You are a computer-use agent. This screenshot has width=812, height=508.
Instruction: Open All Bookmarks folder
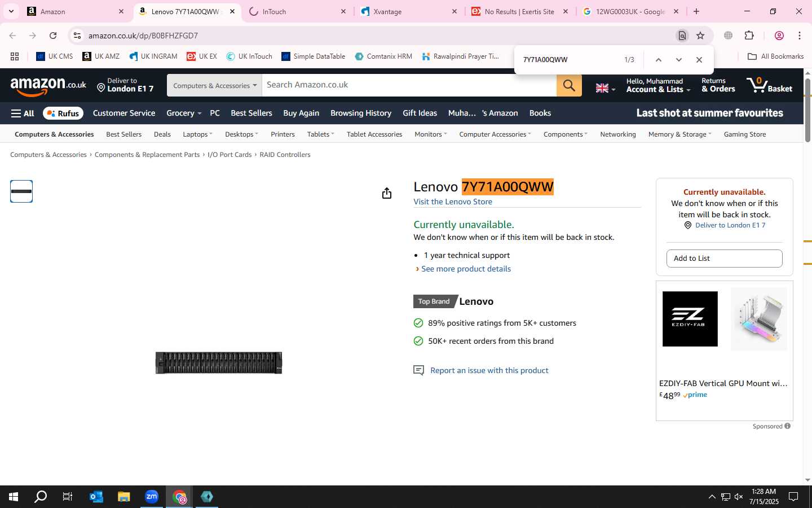point(775,56)
